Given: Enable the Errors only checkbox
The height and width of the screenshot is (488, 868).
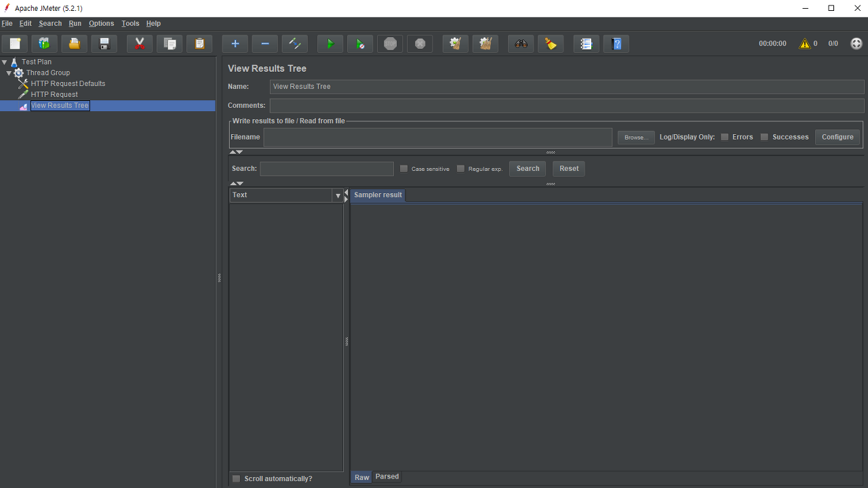Looking at the screenshot, I should click(x=725, y=137).
